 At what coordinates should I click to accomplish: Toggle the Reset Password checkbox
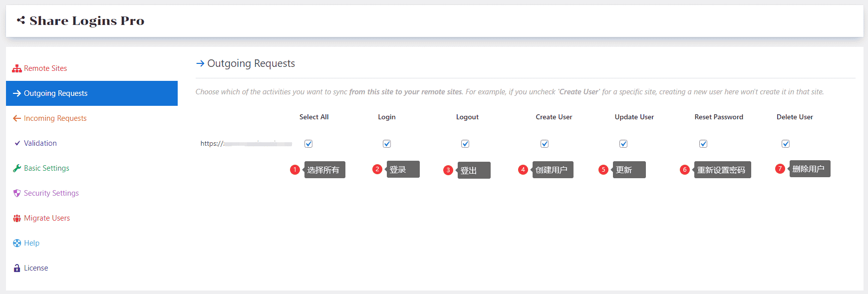[703, 144]
